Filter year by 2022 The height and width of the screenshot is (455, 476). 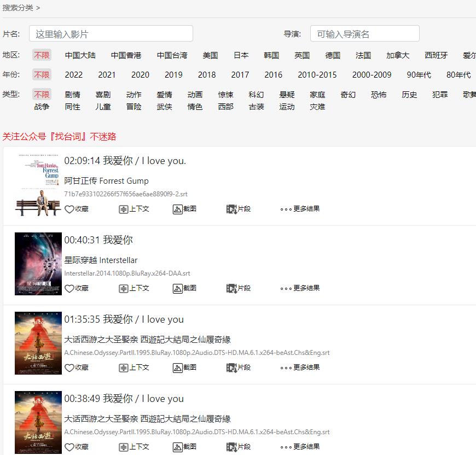pyautogui.click(x=74, y=74)
